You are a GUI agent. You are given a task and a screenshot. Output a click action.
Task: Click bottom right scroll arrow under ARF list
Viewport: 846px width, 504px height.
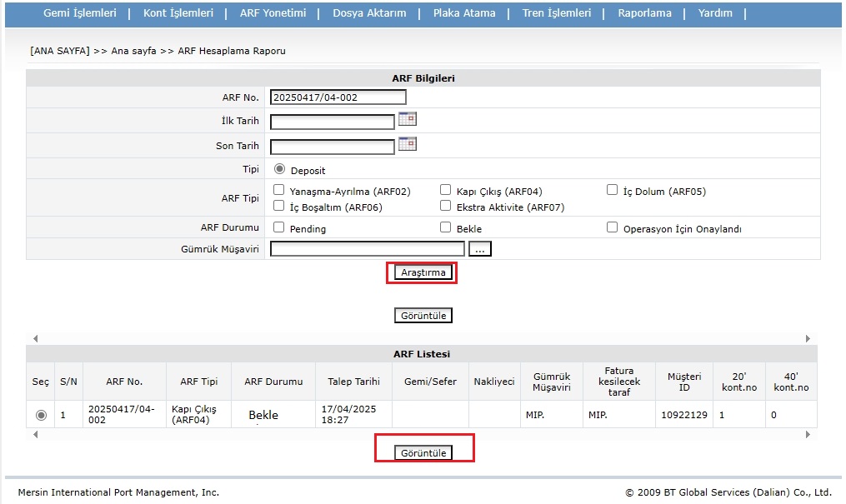tap(808, 435)
